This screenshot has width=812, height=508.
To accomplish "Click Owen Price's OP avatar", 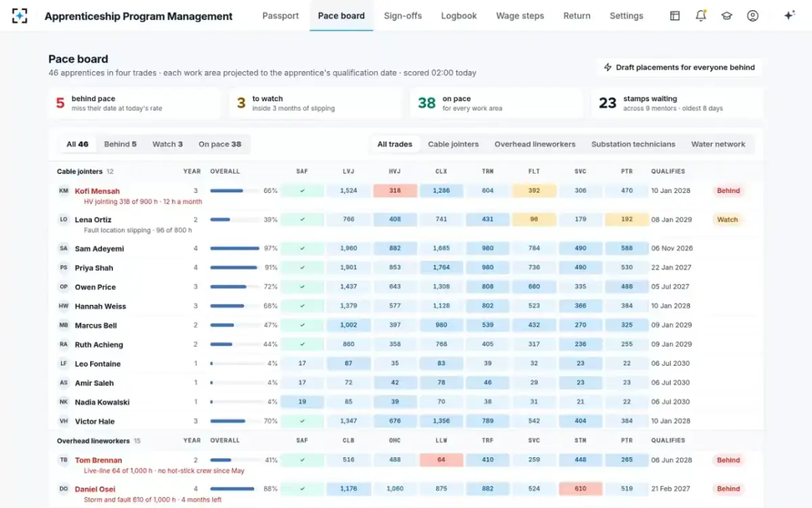I will tap(64, 287).
